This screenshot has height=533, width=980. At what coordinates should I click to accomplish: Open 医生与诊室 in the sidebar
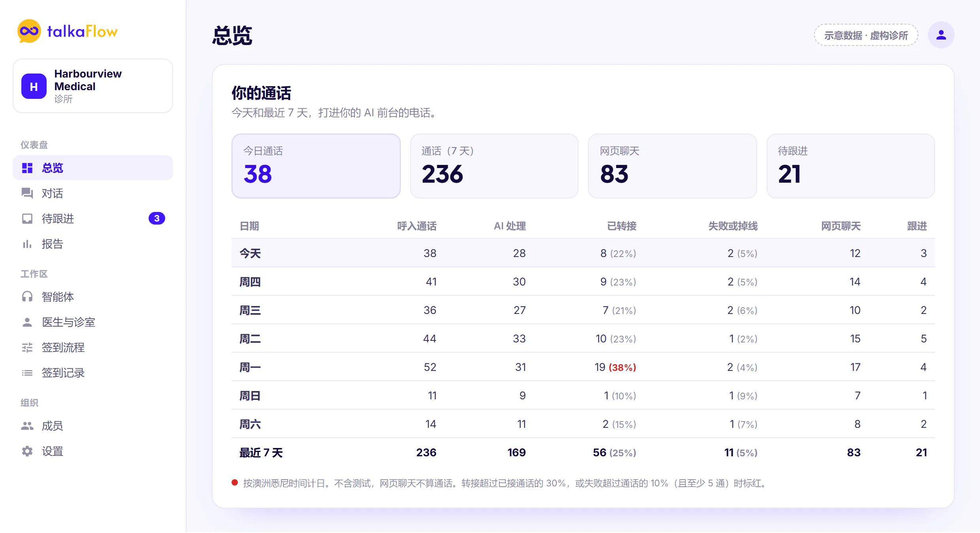[93, 322]
